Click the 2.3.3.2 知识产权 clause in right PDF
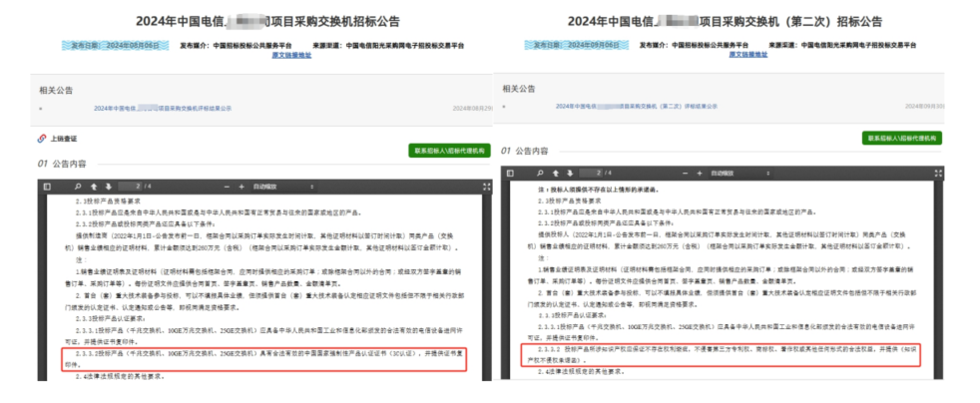The height and width of the screenshot is (403, 980). point(721,357)
